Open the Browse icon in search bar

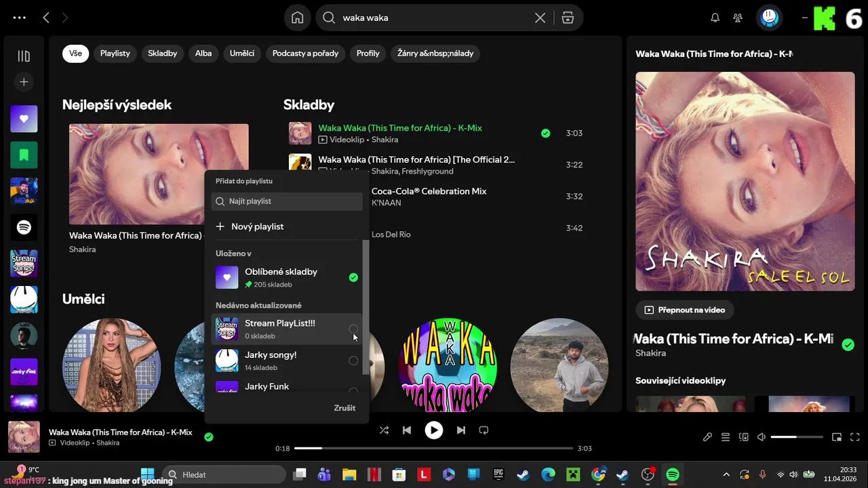568,18
